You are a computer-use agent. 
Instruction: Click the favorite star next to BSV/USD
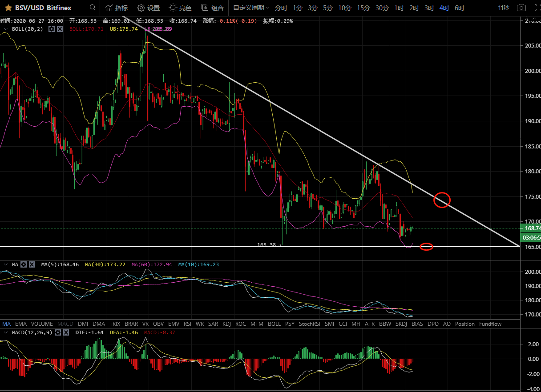click(x=8, y=8)
